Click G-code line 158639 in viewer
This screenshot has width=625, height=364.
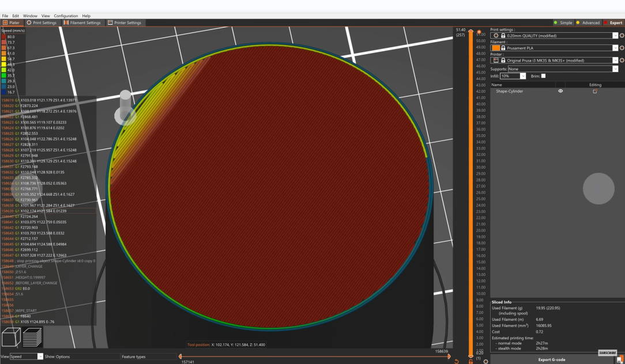(48, 211)
